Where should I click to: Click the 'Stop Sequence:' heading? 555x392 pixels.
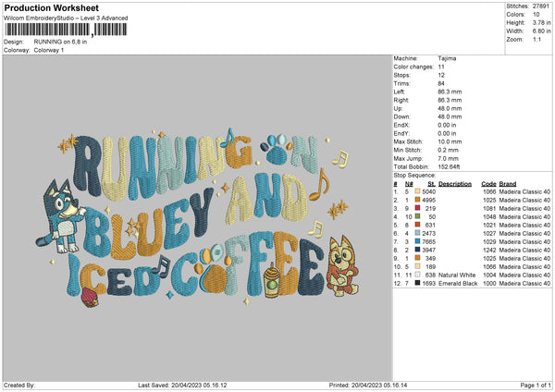pos(414,176)
